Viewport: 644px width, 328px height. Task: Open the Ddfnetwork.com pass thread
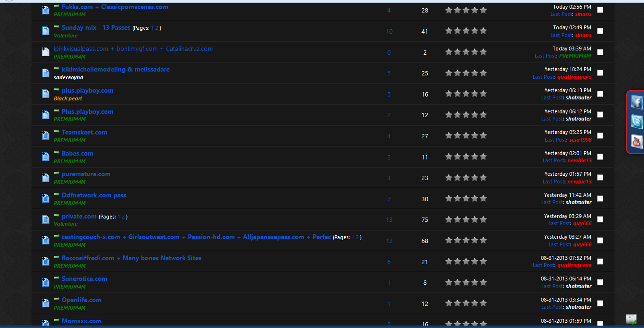tap(94, 195)
